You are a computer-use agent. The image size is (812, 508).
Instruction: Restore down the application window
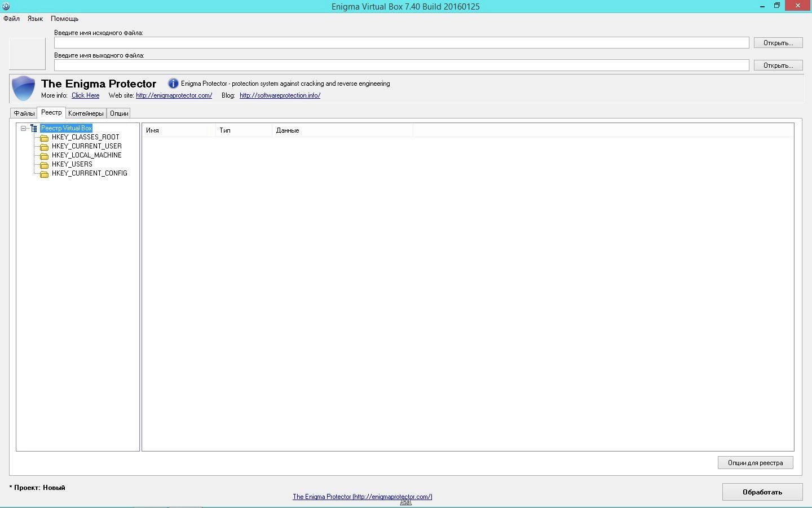coord(776,6)
